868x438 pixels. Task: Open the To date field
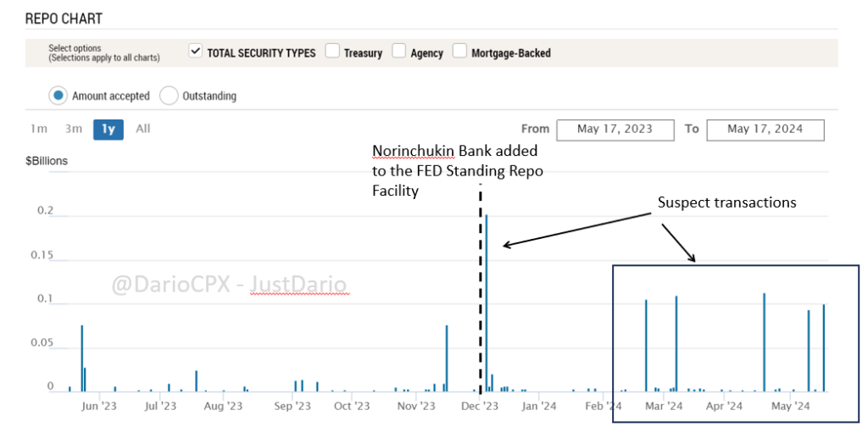coord(765,130)
